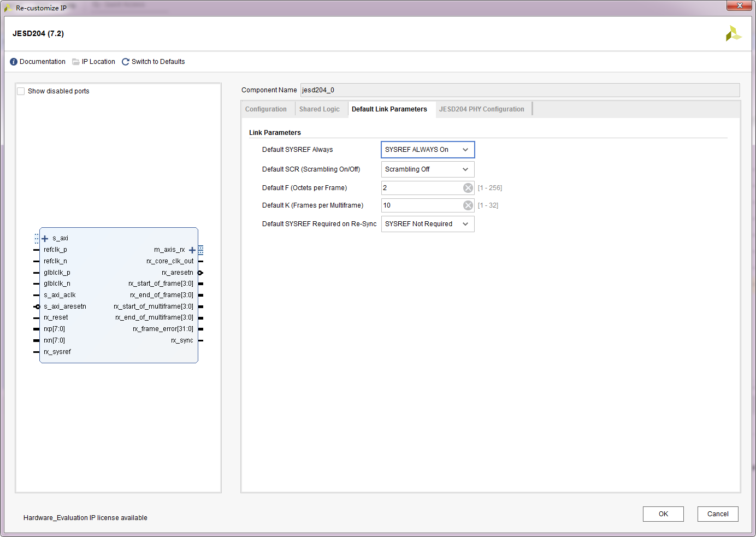Image resolution: width=756 pixels, height=537 pixels.
Task: Select the rx_core_clk_out port label
Action: [x=170, y=261]
